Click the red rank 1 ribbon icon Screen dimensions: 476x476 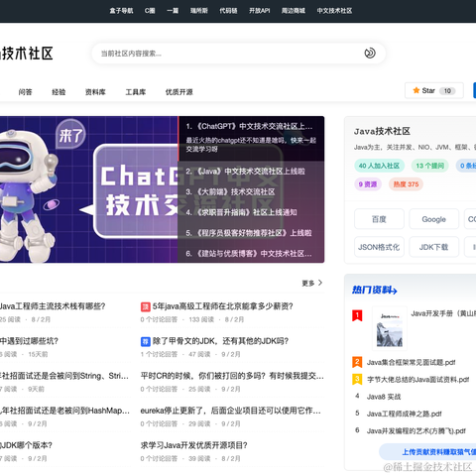click(357, 315)
